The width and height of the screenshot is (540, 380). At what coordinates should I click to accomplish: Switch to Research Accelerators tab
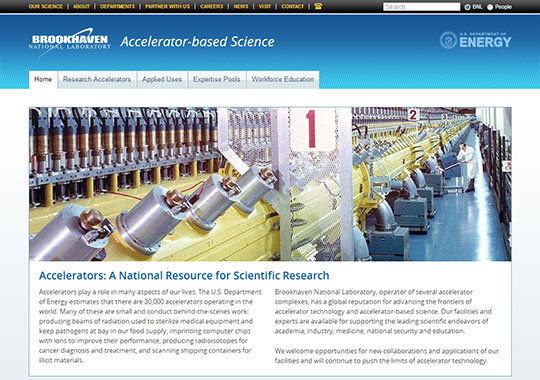point(97,80)
